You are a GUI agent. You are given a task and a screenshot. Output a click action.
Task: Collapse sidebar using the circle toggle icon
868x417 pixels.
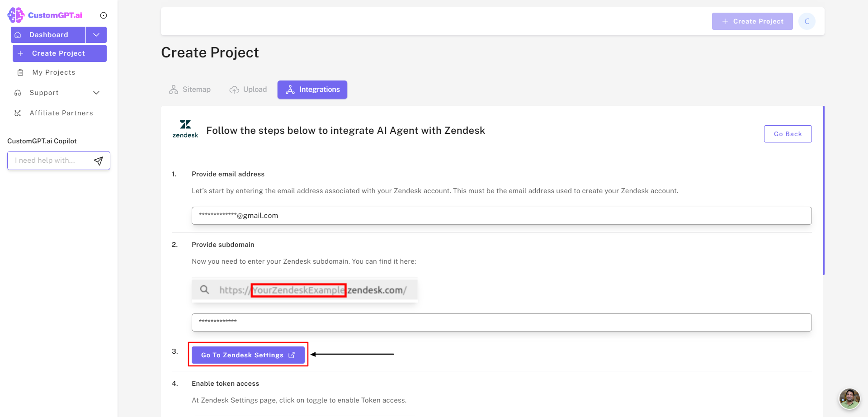(104, 15)
